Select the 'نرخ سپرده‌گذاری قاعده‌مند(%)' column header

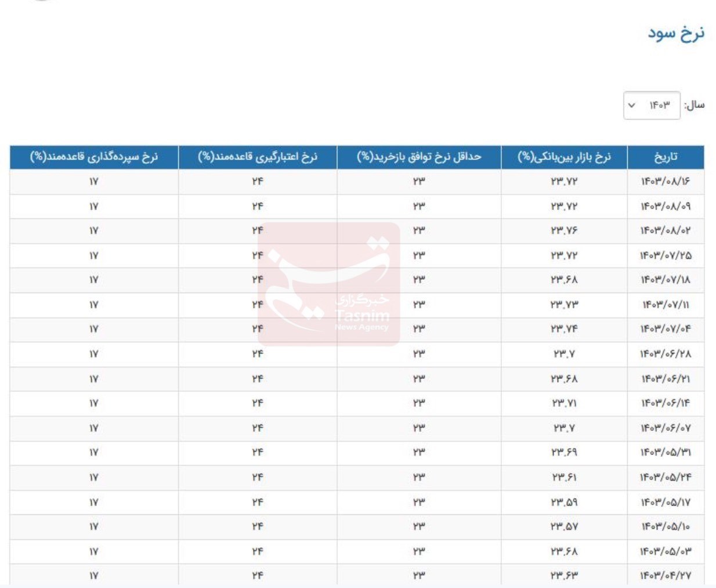tap(94, 157)
